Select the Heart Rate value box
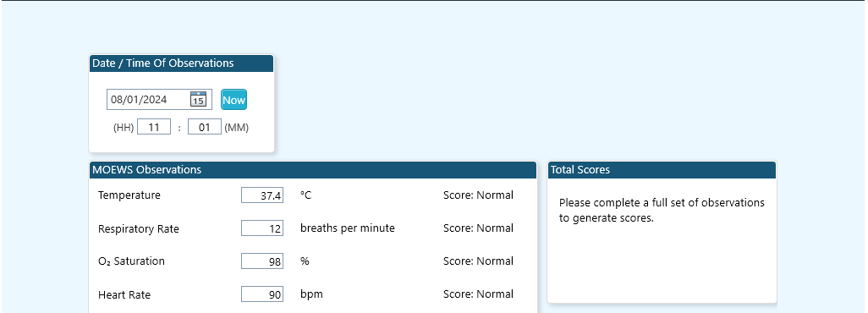The image size is (868, 313). coord(262,294)
